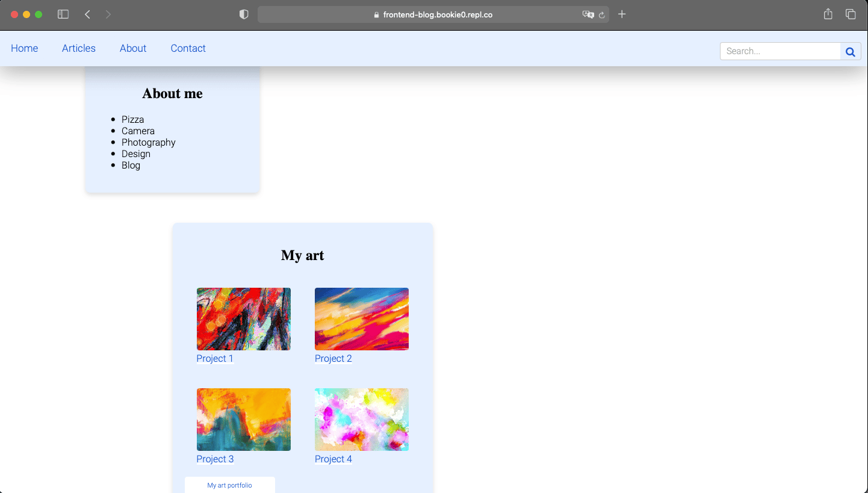Open the Project 2 link
This screenshot has height=493, width=868.
(x=333, y=359)
